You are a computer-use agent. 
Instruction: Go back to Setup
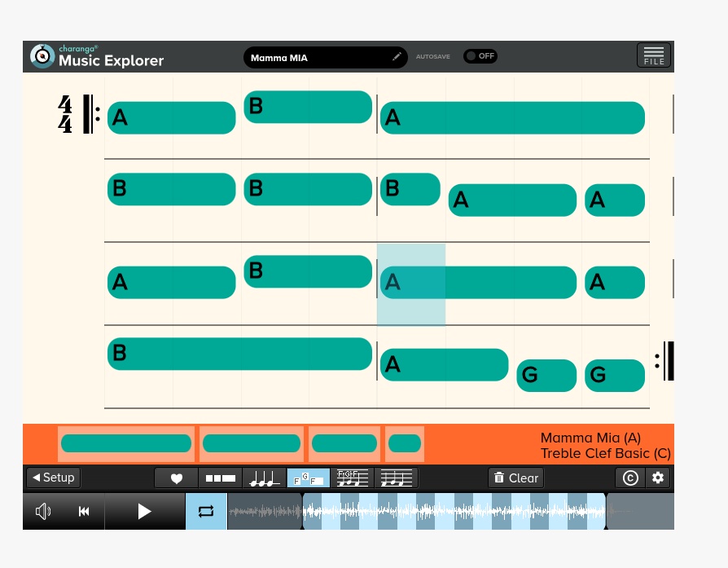tap(53, 478)
